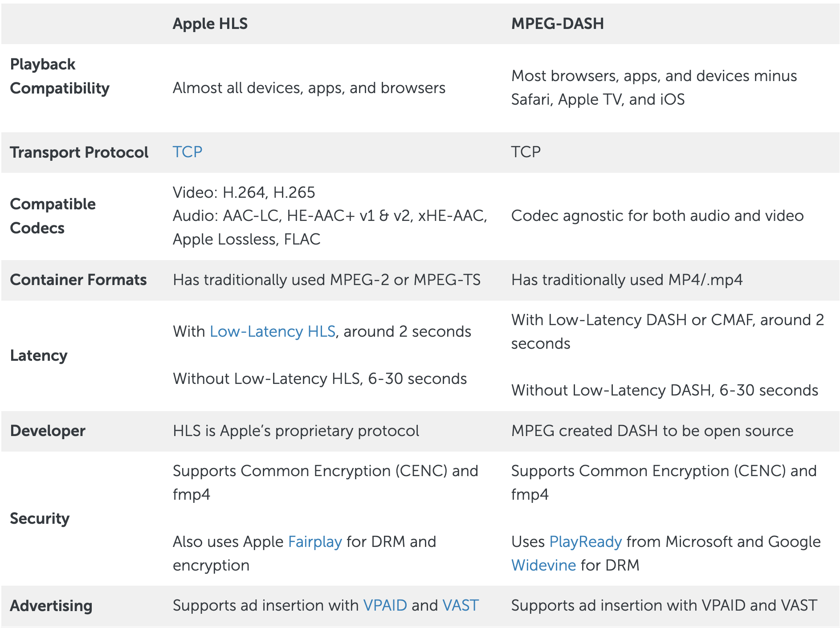The height and width of the screenshot is (628, 840).
Task: Click plain TCP text in MPEG-DASH column
Action: 526,152
